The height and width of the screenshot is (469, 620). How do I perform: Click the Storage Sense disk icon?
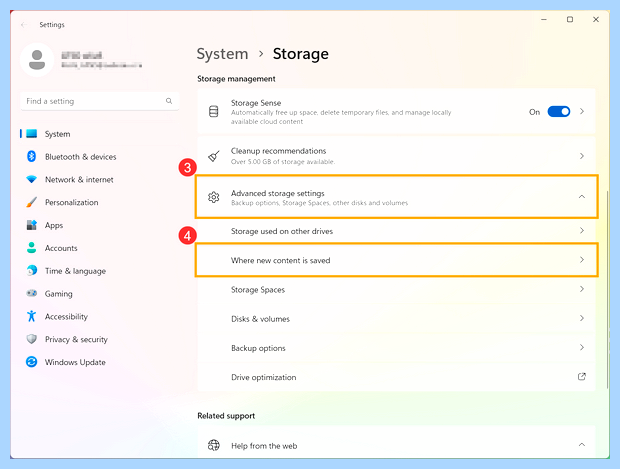(x=214, y=112)
